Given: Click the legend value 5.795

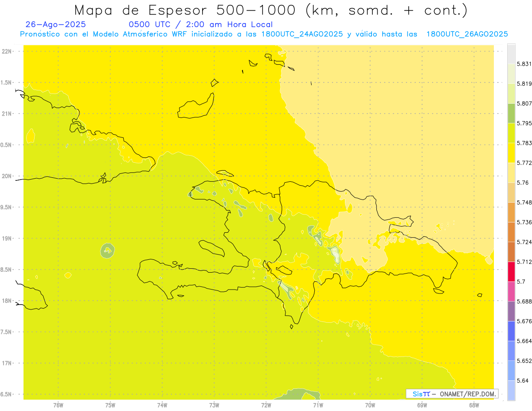Looking at the screenshot, I should pos(524,123).
